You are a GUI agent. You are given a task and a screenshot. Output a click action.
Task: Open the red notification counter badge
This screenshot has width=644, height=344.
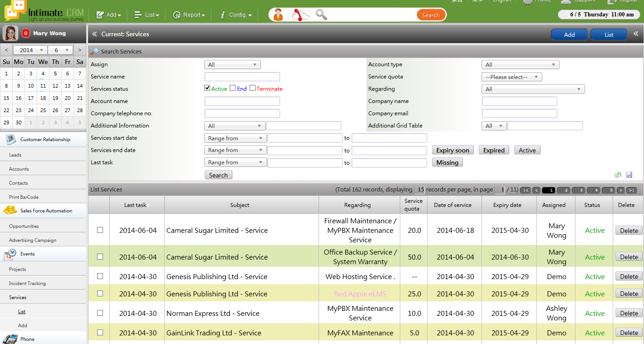pos(26,33)
